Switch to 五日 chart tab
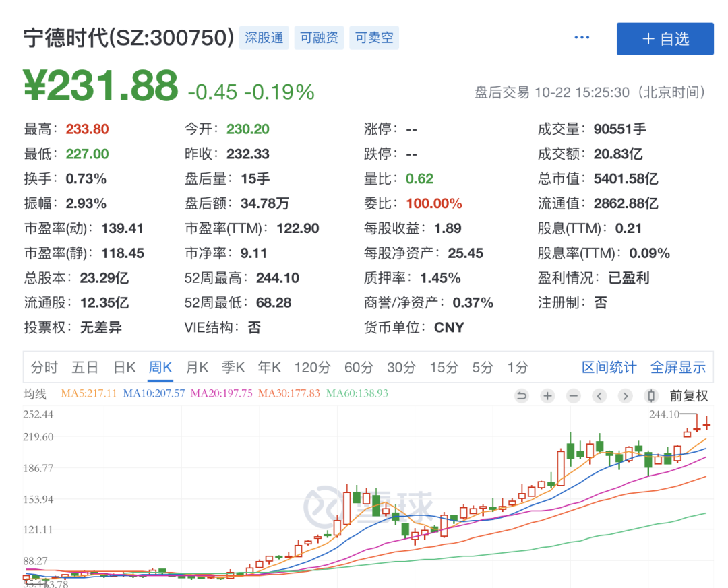 [x=85, y=368]
